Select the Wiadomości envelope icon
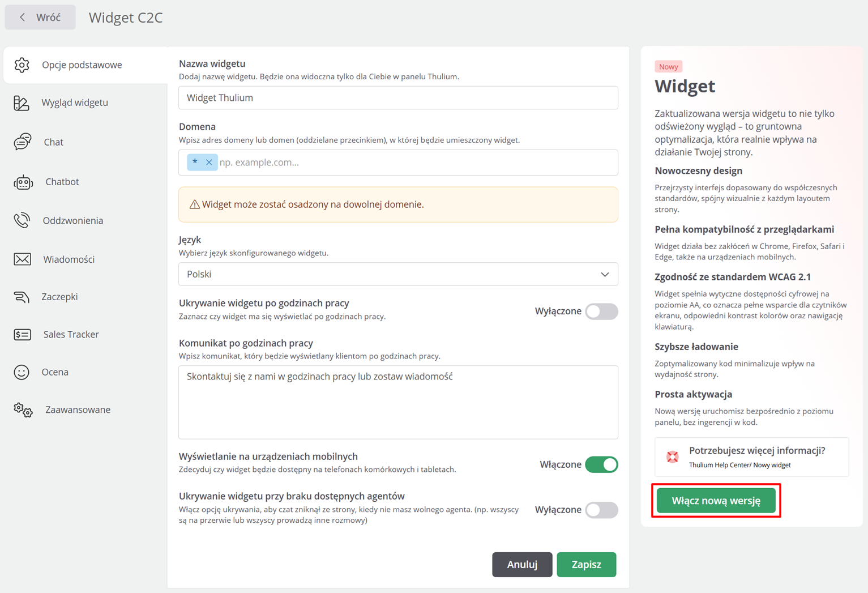The height and width of the screenshot is (593, 868). pos(23,259)
